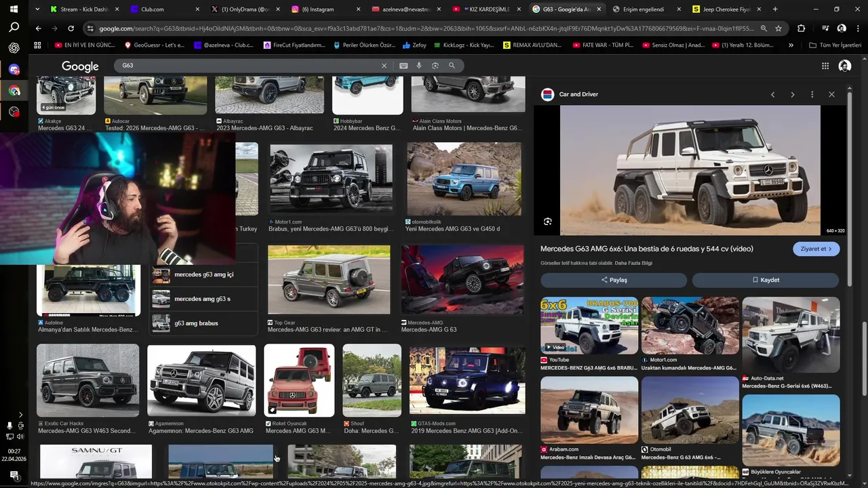Search by image with Google Lens icon
The width and height of the screenshot is (868, 488).
(435, 66)
